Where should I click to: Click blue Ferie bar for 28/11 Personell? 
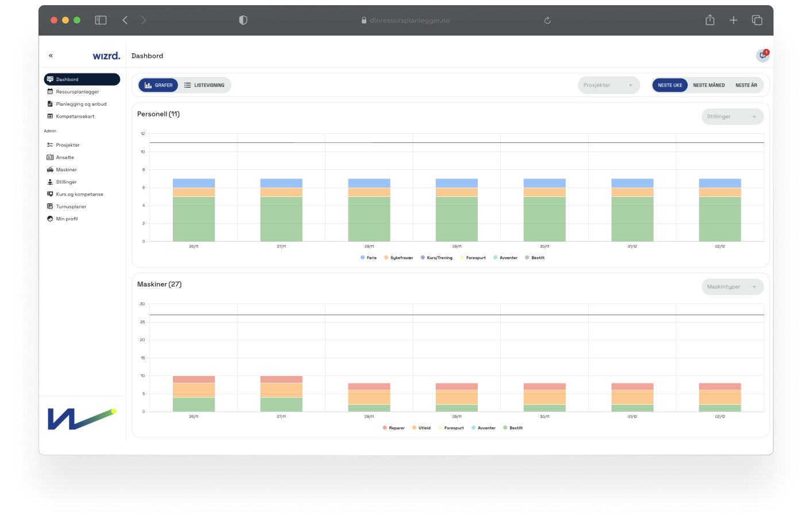(369, 183)
